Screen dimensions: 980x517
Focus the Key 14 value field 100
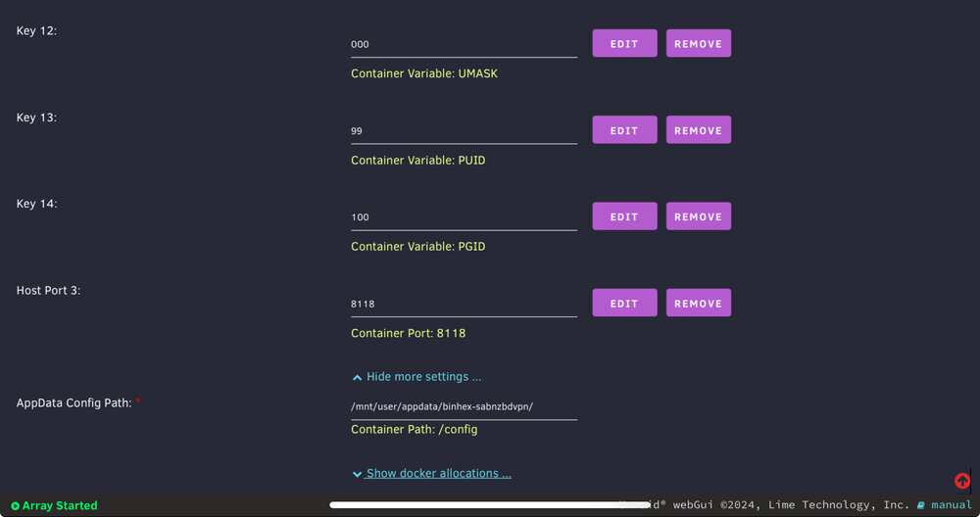(464, 217)
